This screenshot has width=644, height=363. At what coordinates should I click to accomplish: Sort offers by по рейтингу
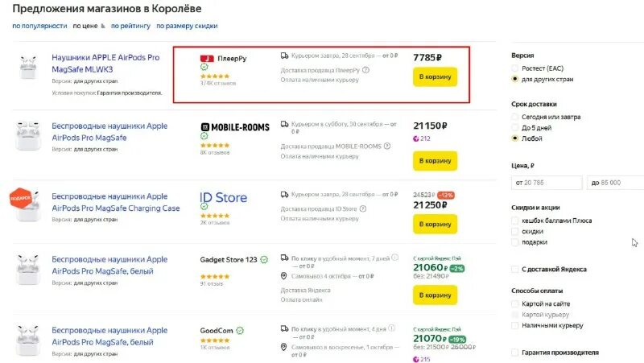point(130,26)
